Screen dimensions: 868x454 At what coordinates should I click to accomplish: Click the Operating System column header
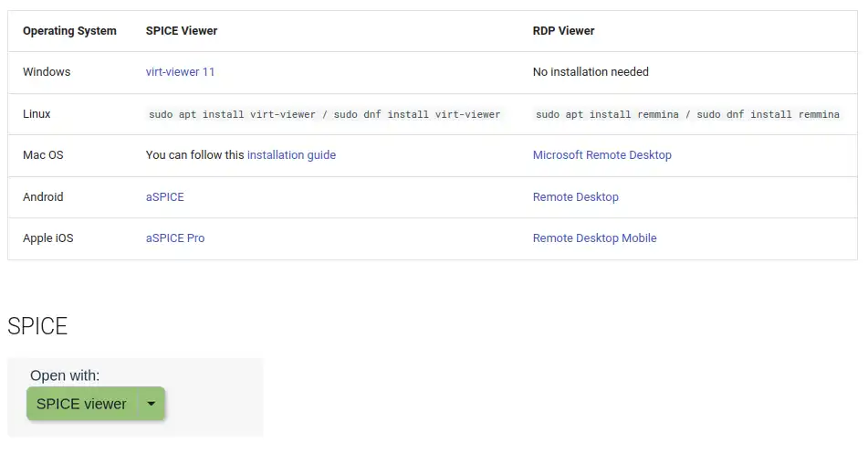pos(69,31)
